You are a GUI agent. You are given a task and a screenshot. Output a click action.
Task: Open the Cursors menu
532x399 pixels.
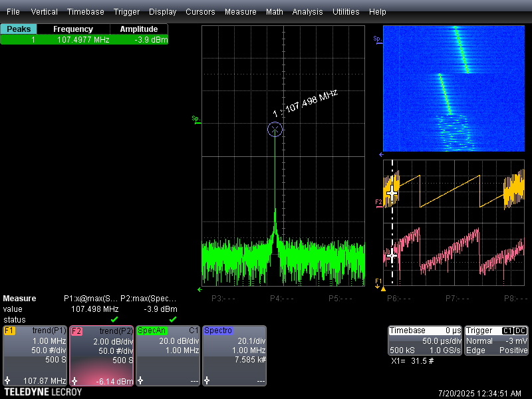click(200, 12)
